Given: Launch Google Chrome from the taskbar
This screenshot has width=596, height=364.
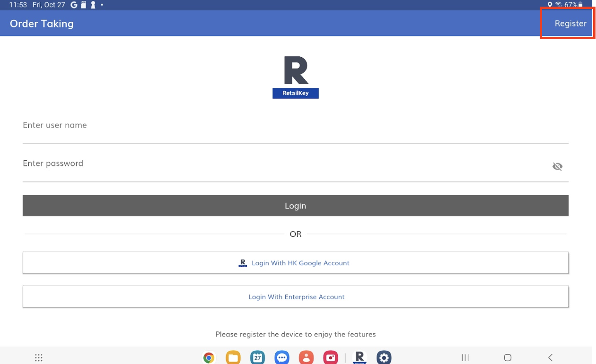Looking at the screenshot, I should click(x=208, y=357).
